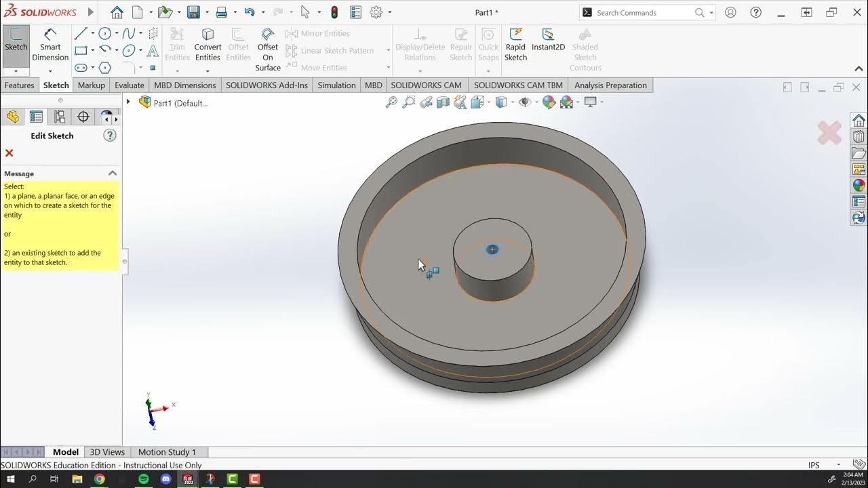868x488 pixels.
Task: Click the sketch Text tool
Action: pyautogui.click(x=153, y=51)
